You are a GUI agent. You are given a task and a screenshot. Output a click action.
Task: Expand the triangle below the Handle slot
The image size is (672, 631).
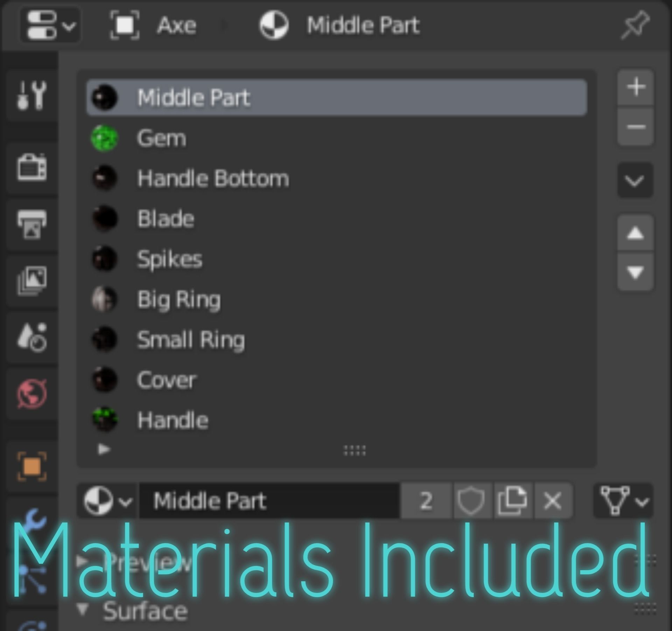[x=104, y=449]
